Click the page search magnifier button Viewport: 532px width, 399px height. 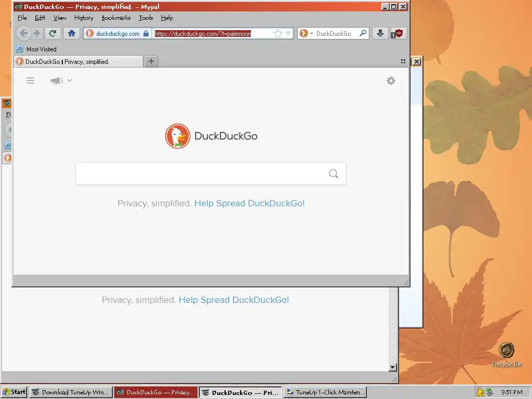pyautogui.click(x=334, y=174)
